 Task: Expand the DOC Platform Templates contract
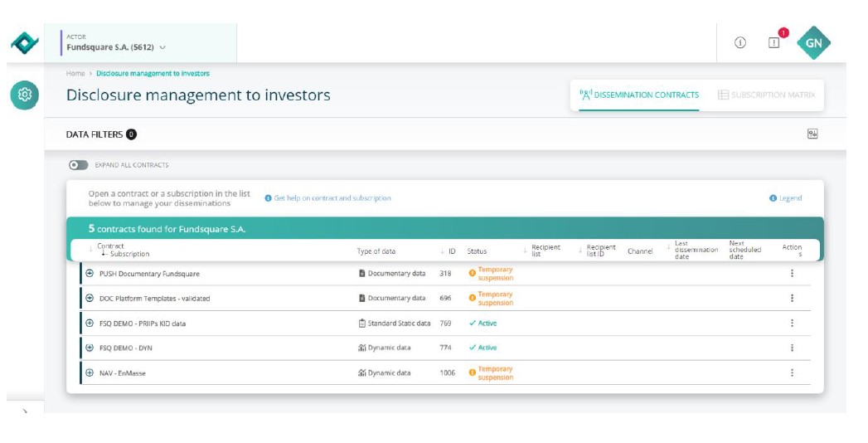90,298
